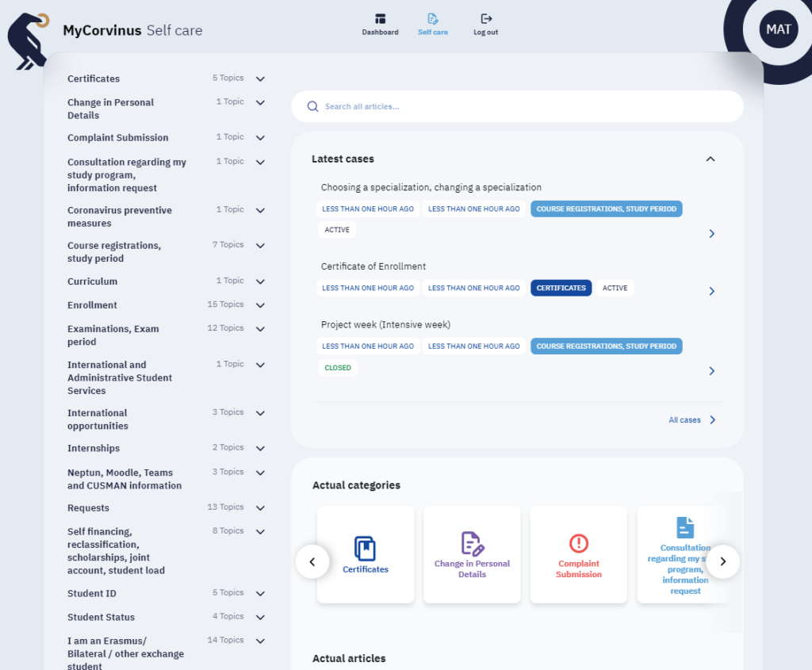Open Certificate of Enrollment case arrow
The width and height of the screenshot is (812, 670).
[x=712, y=292]
